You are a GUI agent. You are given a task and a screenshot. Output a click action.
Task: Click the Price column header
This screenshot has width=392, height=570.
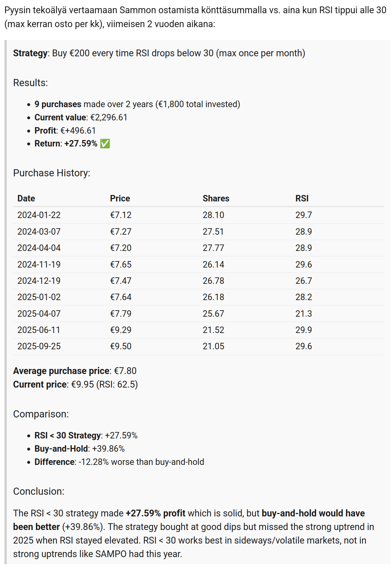120,198
